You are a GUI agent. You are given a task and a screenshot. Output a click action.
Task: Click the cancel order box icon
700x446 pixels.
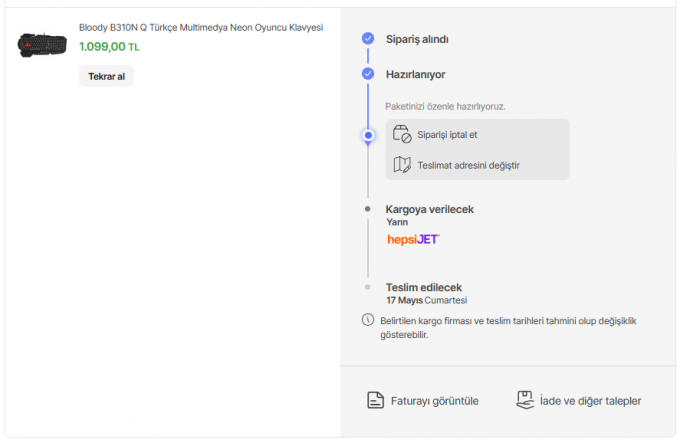point(402,135)
